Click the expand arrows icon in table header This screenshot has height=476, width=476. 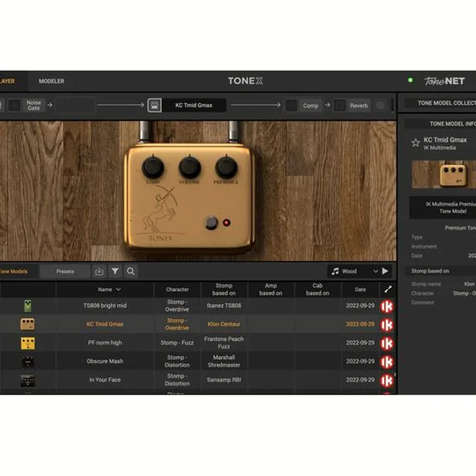pos(388,290)
